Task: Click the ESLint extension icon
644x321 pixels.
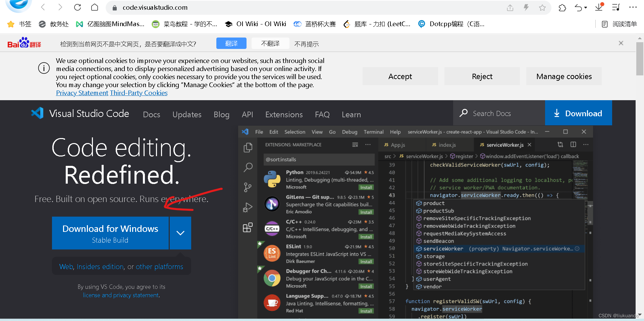Action: (272, 253)
